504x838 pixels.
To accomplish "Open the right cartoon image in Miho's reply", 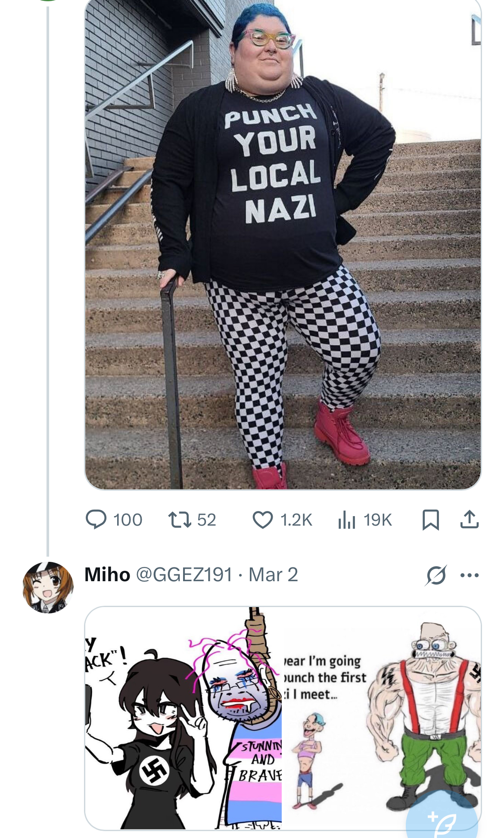I will [382, 718].
